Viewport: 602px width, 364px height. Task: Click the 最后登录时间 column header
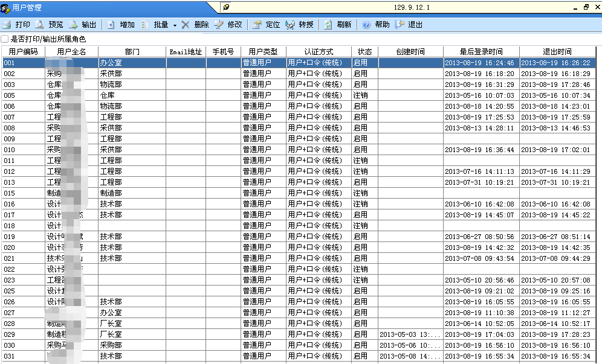click(481, 52)
